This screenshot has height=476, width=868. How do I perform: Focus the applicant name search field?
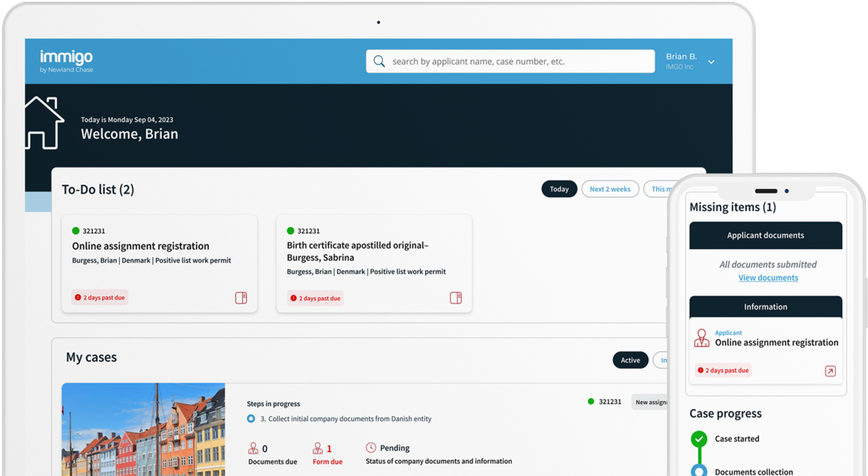click(510, 61)
